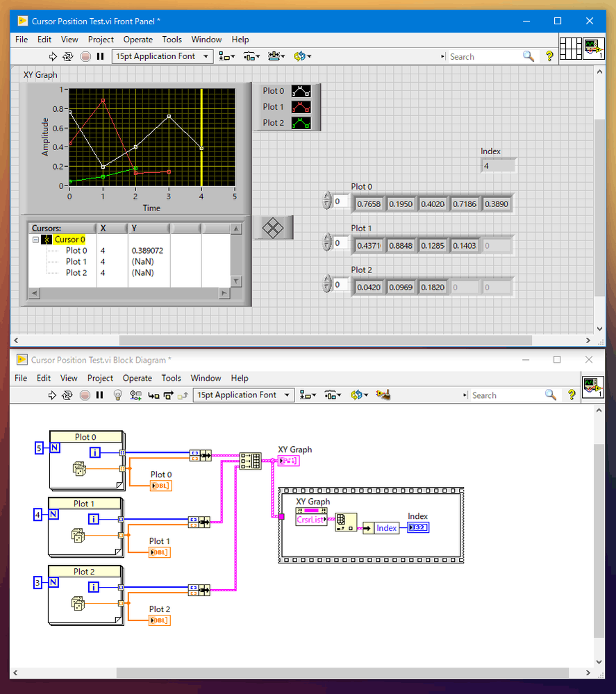Click the cursor mover diamond button
This screenshot has height=694, width=616.
coord(274,227)
